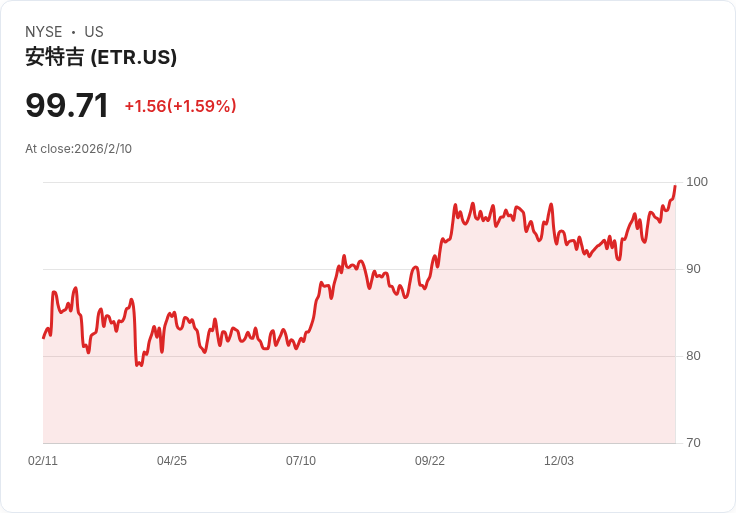The width and height of the screenshot is (736, 513).
Task: Select the +1.56(+1.59%) price change text
Action: 180,106
